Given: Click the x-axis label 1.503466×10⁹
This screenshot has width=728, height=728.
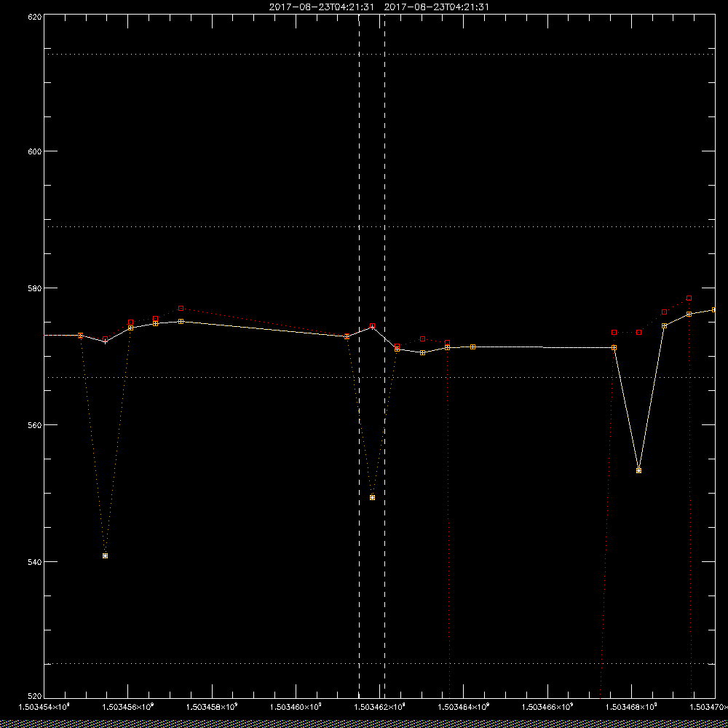Looking at the screenshot, I should tap(548, 707).
